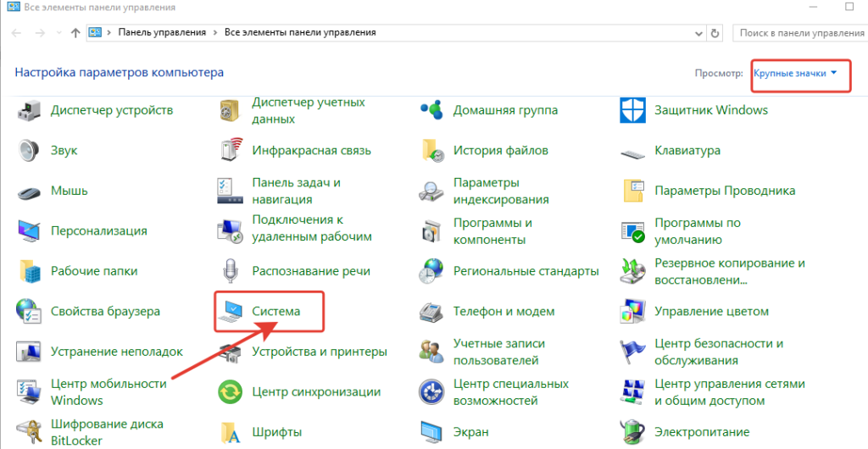Screen dimensions: 868x449
Task: Click the up-one-level arrow button
Action: tap(76, 33)
